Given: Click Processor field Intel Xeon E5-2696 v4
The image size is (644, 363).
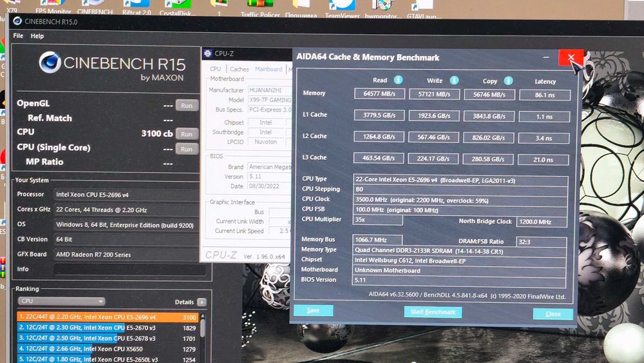Looking at the screenshot, I should tap(127, 195).
